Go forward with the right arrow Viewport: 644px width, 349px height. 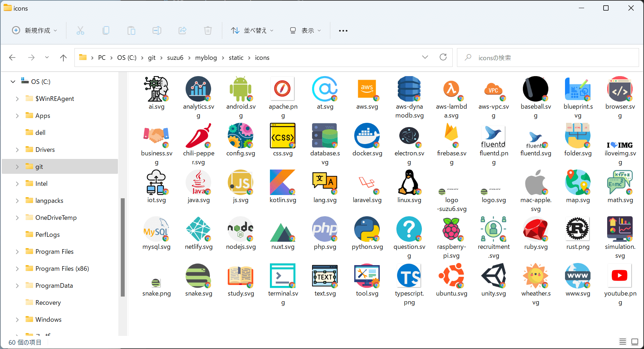(x=32, y=58)
